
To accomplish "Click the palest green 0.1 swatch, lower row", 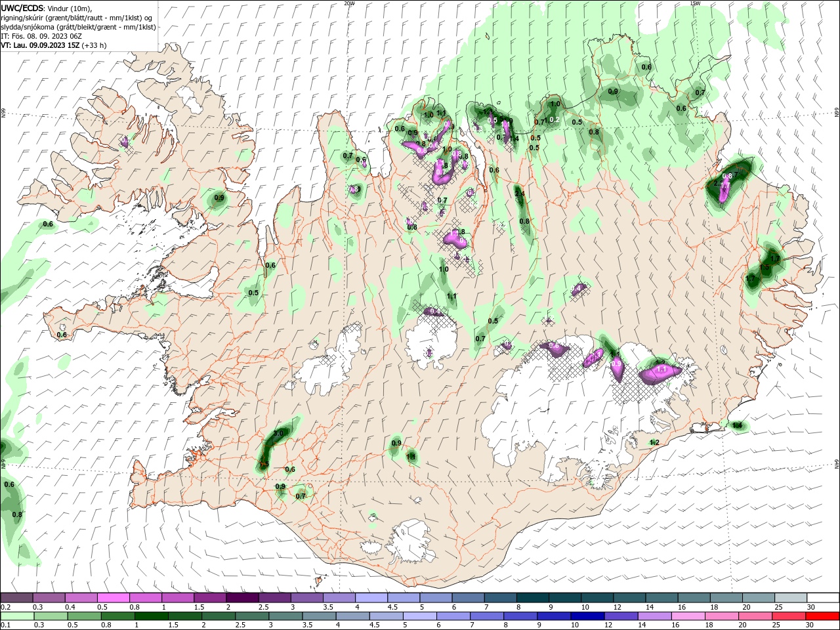I will [x=17, y=616].
